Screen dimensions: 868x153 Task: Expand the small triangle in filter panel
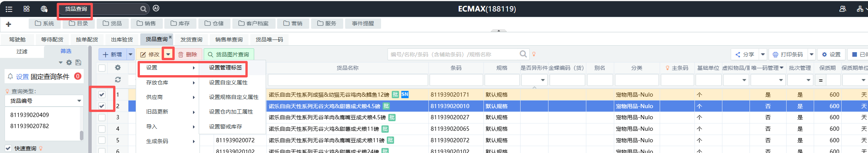[61, 62]
